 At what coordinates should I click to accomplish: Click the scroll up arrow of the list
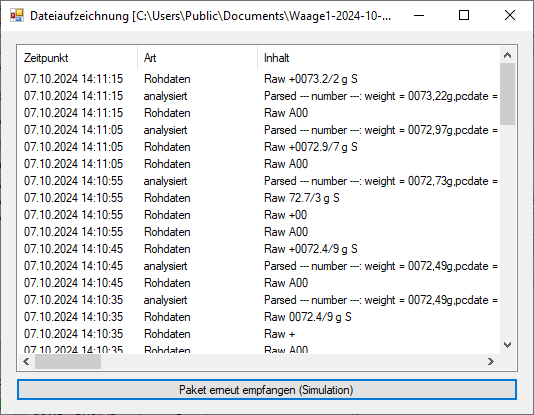(x=507, y=55)
